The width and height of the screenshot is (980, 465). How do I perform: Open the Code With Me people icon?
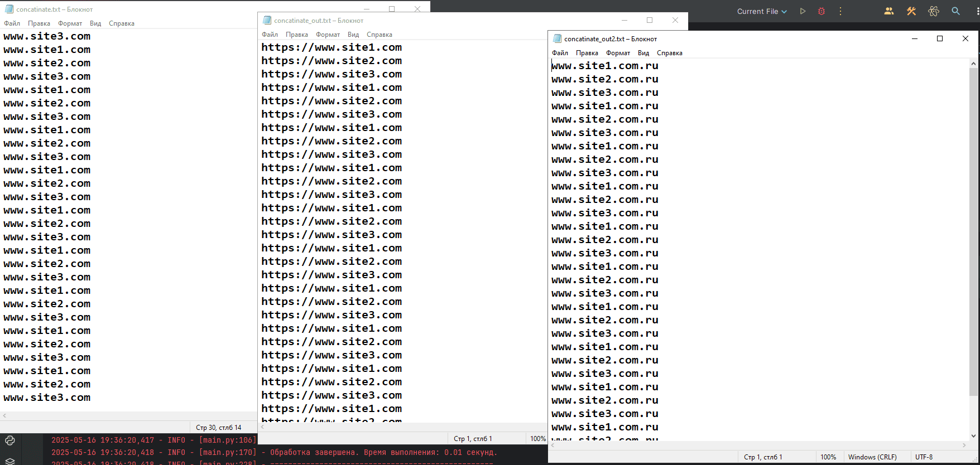click(x=889, y=11)
